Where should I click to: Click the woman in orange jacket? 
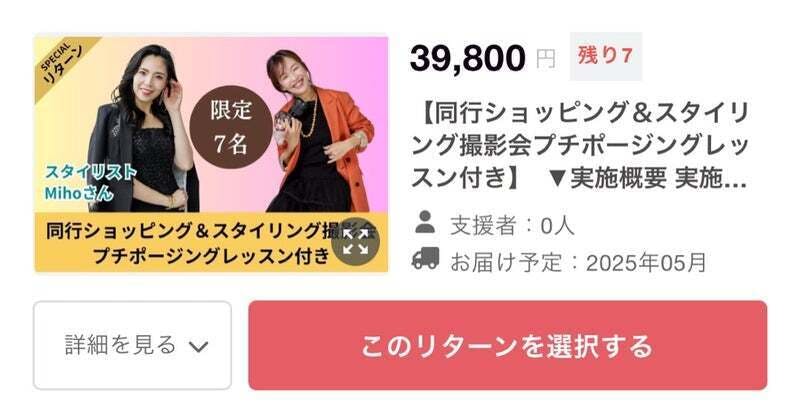[x=320, y=132]
